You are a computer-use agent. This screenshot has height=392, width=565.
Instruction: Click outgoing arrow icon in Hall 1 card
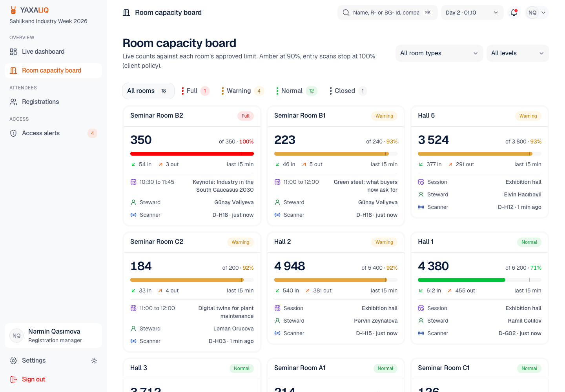pos(450,290)
